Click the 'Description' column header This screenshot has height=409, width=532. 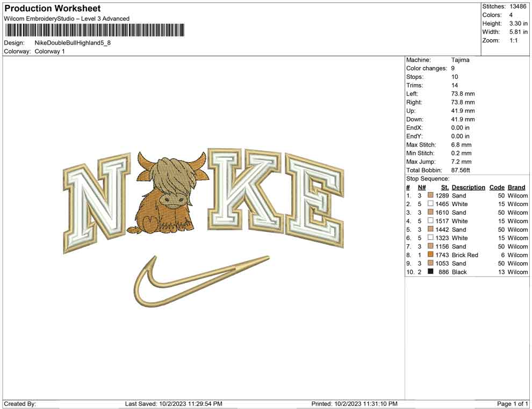coord(468,187)
